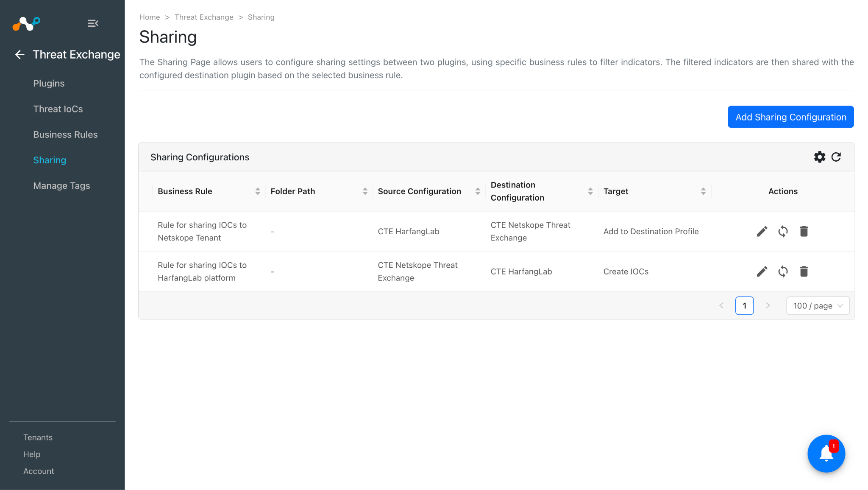The height and width of the screenshot is (490, 868).
Task: Collapse the sidebar with the menu fold icon
Action: tap(93, 23)
